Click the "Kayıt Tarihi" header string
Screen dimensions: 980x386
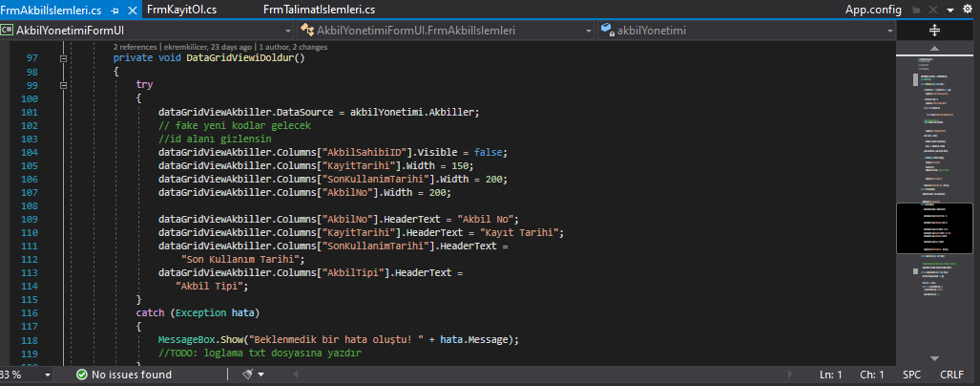tap(518, 232)
